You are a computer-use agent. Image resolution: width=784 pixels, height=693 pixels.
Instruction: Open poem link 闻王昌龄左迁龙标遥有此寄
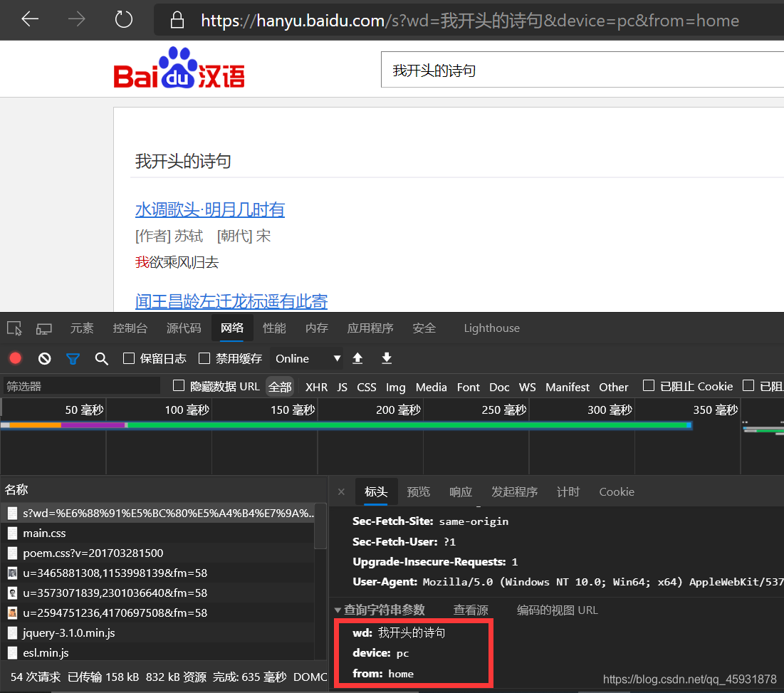coord(231,301)
